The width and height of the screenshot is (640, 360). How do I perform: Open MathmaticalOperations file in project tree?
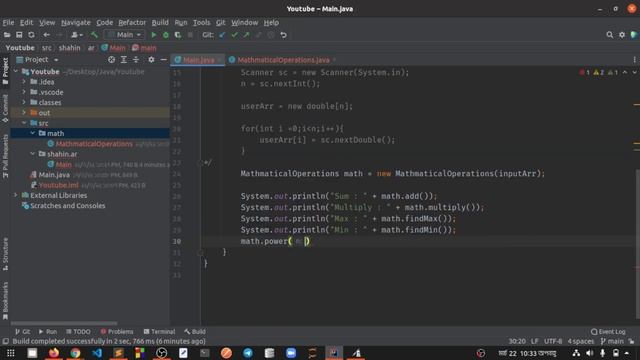(94, 144)
